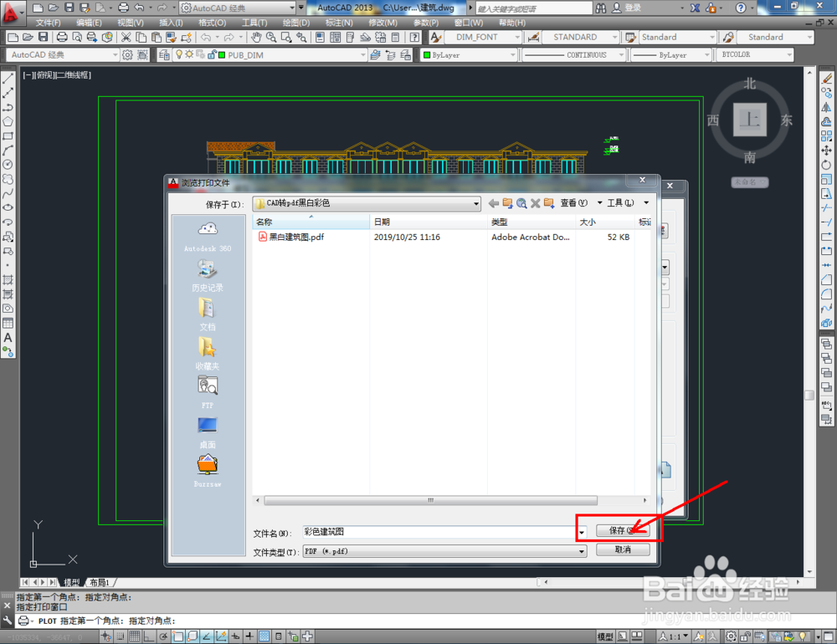
Task: Open Autodesk 360 location in sidebar
Action: click(208, 237)
